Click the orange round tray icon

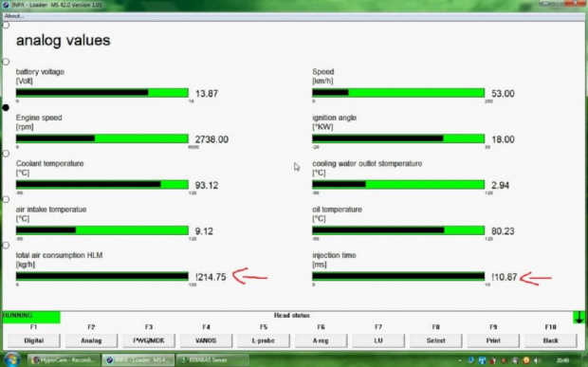click(526, 360)
